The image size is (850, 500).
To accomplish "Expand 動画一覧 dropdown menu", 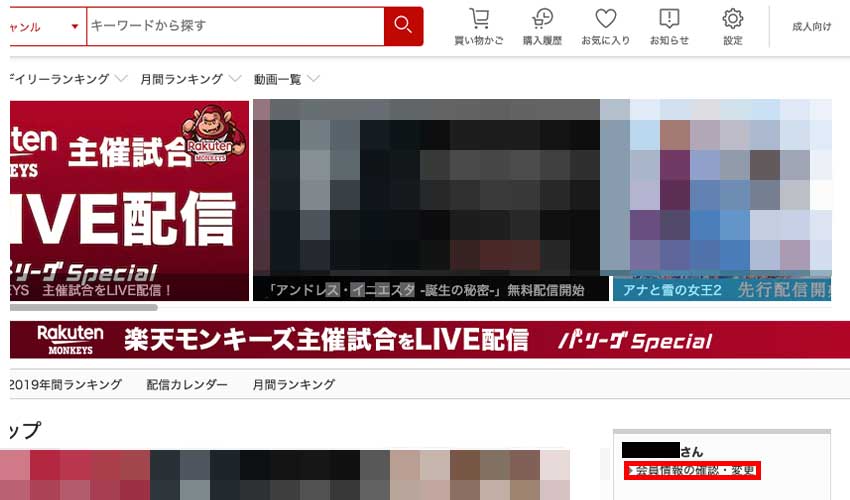I will pyautogui.click(x=313, y=79).
